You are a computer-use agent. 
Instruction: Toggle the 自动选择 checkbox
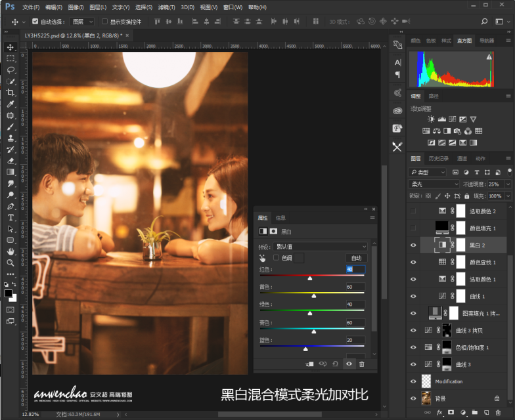point(35,21)
